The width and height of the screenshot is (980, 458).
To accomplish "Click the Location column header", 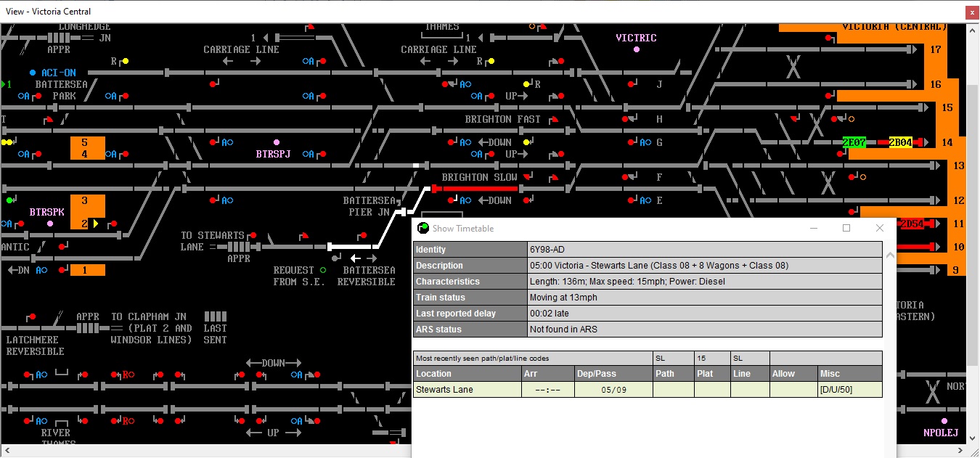I will point(467,374).
